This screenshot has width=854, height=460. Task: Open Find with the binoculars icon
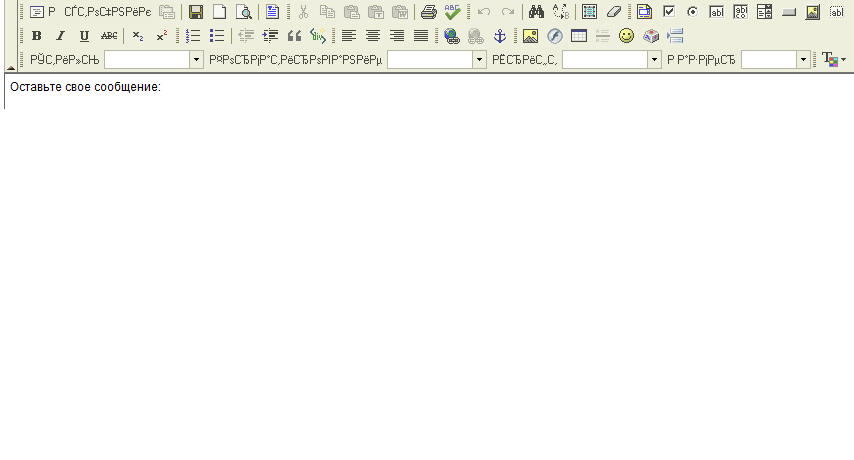pyautogui.click(x=536, y=12)
